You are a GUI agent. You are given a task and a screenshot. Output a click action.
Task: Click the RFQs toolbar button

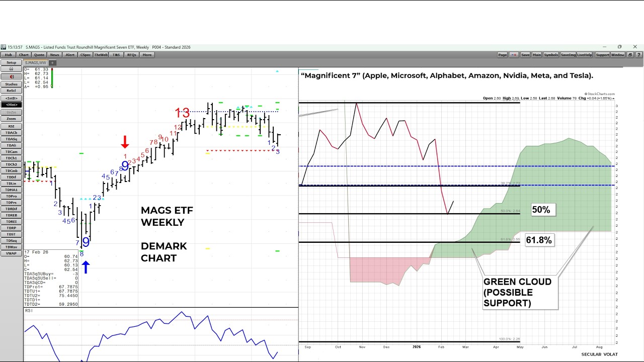[x=132, y=55]
